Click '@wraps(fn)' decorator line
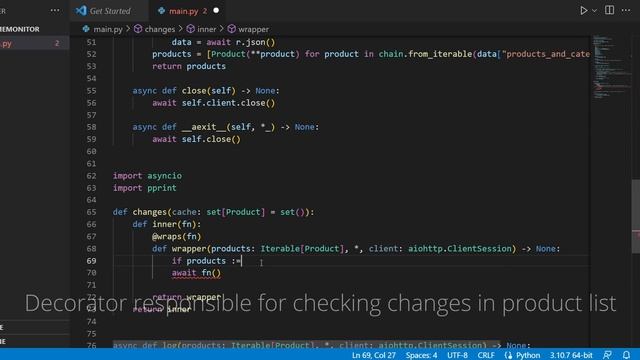This screenshot has width=640, height=360. (177, 237)
